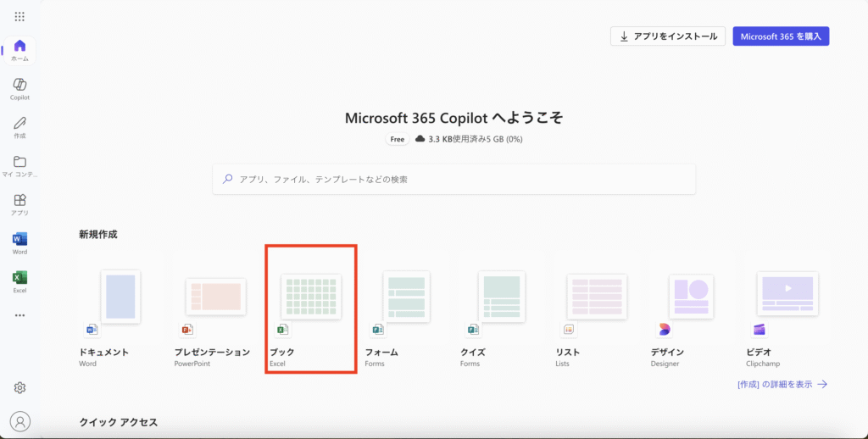
Task: Create a new デザイン thumbnail
Action: [x=692, y=297]
